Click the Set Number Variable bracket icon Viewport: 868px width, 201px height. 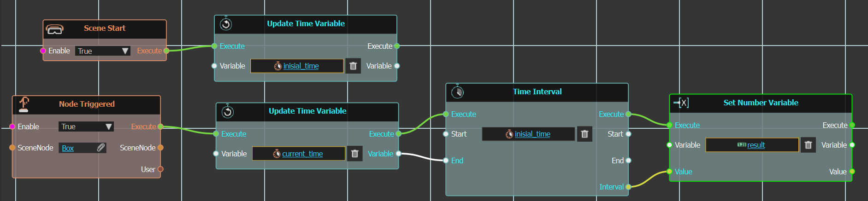click(x=681, y=103)
